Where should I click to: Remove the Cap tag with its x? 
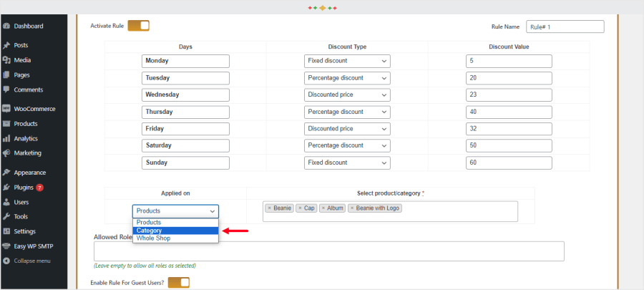pos(301,208)
